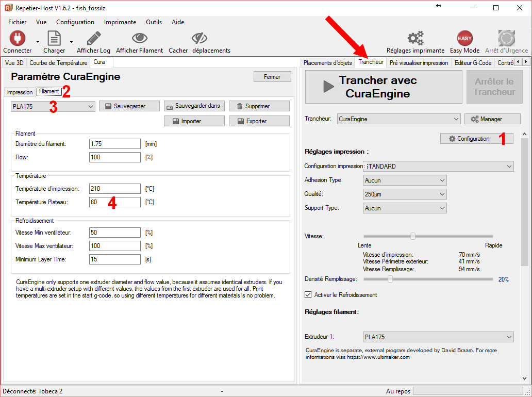Expand the Adhesion Type dropdown
This screenshot has height=397, width=532.
click(405, 180)
